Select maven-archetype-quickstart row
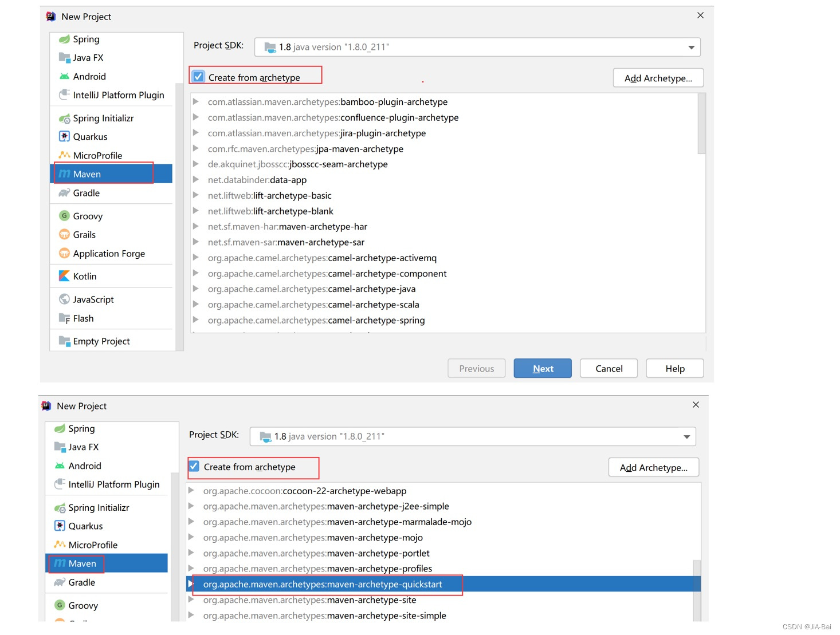This screenshot has height=635, width=840. [x=443, y=584]
